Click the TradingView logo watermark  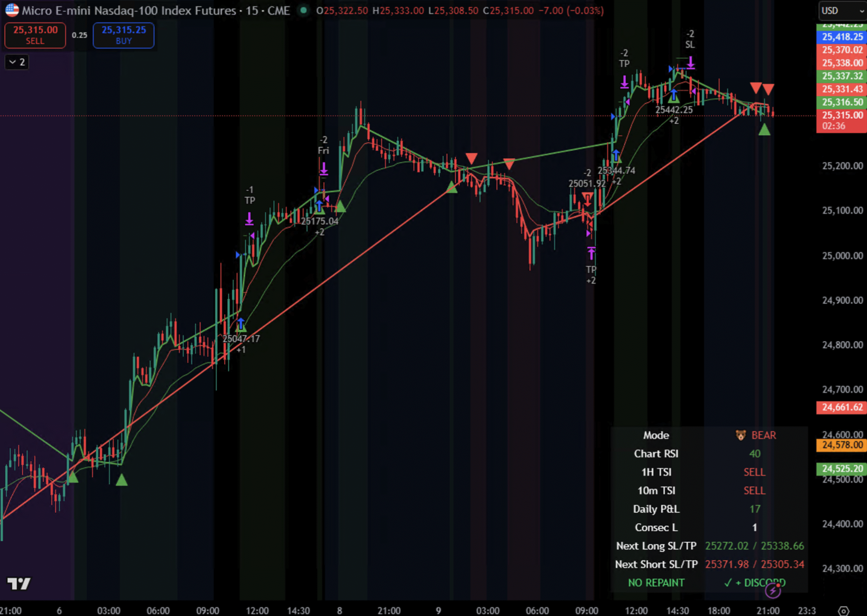pyautogui.click(x=19, y=584)
